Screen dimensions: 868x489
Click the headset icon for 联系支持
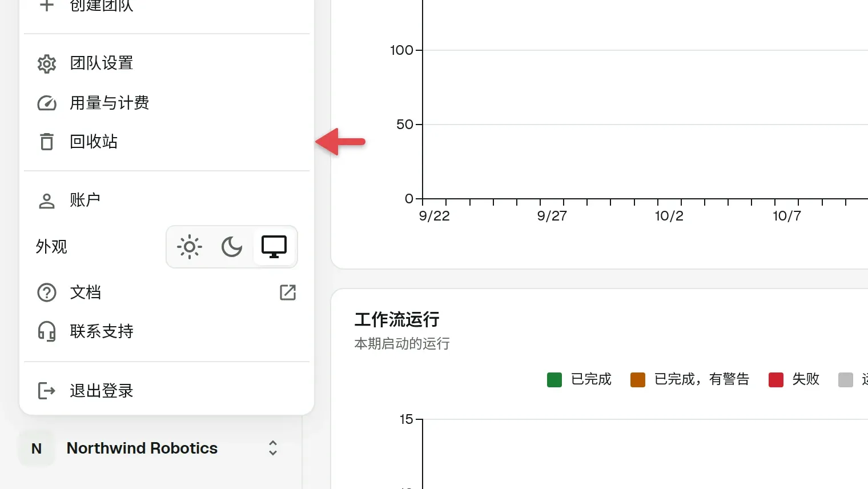click(x=47, y=331)
